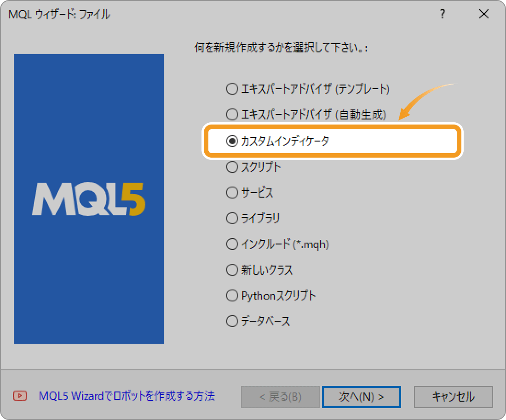Click the 次へ(N) > button
This screenshot has width=506, height=420.
362,397
